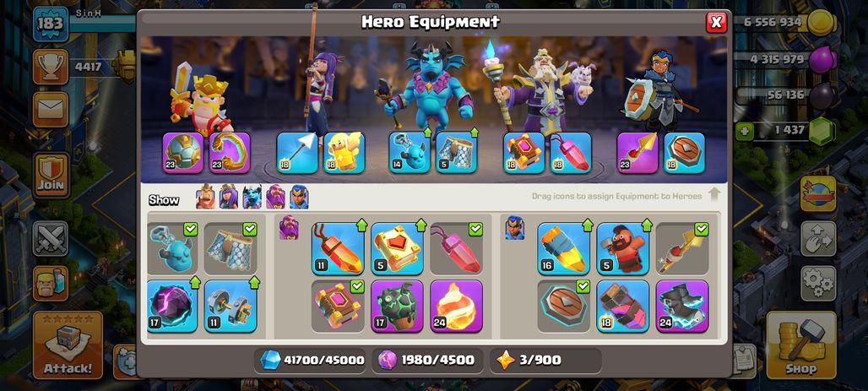This screenshot has height=391, width=868.
Task: Tap the Attack! button
Action: [68, 345]
